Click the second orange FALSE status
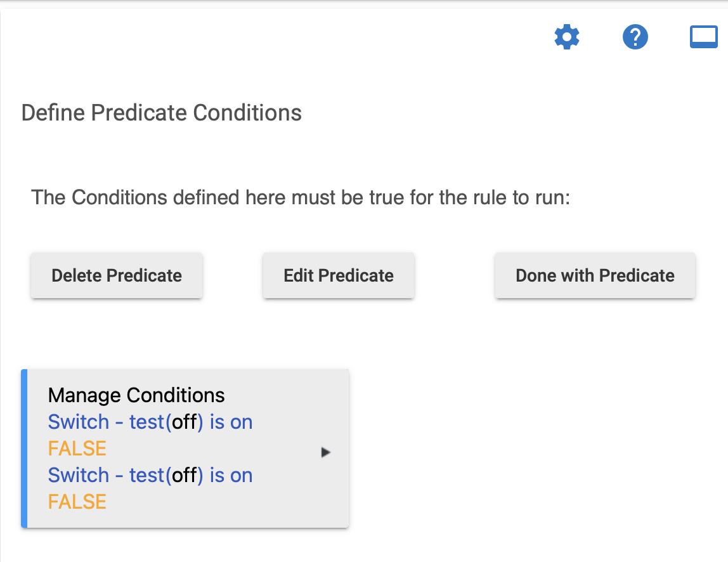 (x=77, y=502)
